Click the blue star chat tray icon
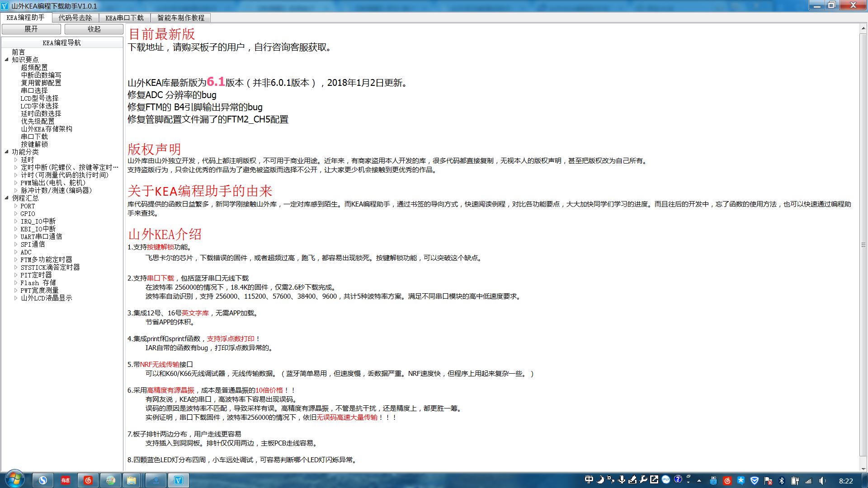This screenshot has height=488, width=868. click(741, 480)
